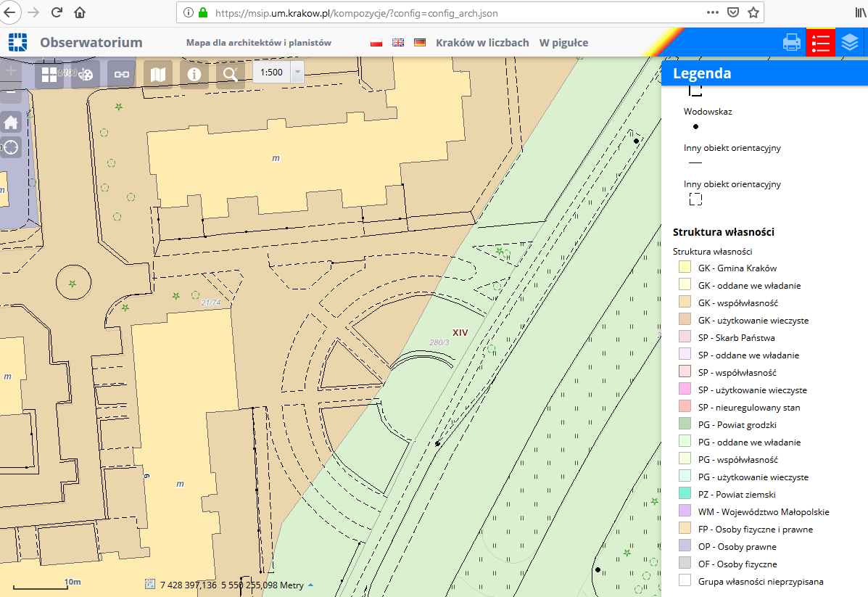Screen dimensions: 868x597
Task: Click the PG - Powiat grodzki entry
Action: (737, 425)
